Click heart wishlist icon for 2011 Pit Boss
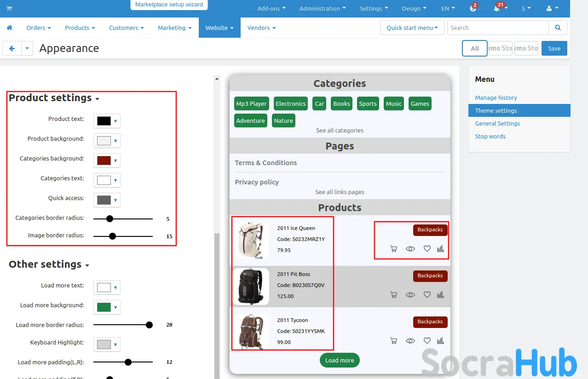Image resolution: width=588 pixels, height=379 pixels. tap(427, 294)
